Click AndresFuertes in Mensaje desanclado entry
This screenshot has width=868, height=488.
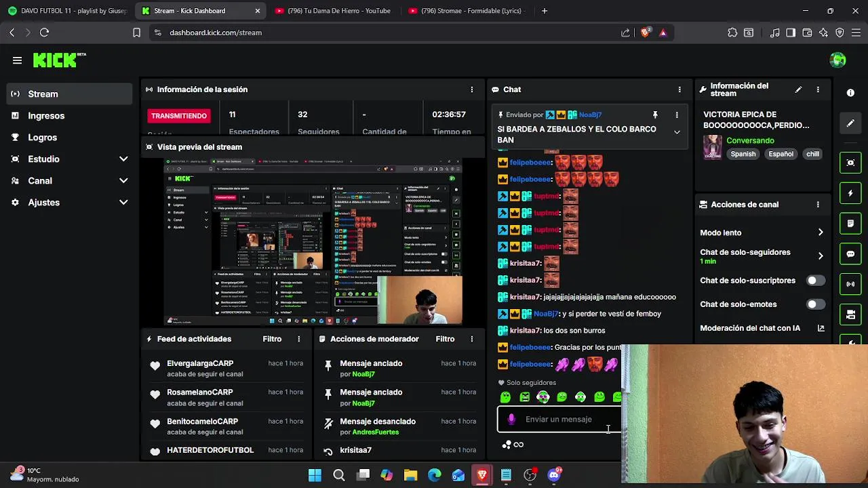click(x=376, y=432)
